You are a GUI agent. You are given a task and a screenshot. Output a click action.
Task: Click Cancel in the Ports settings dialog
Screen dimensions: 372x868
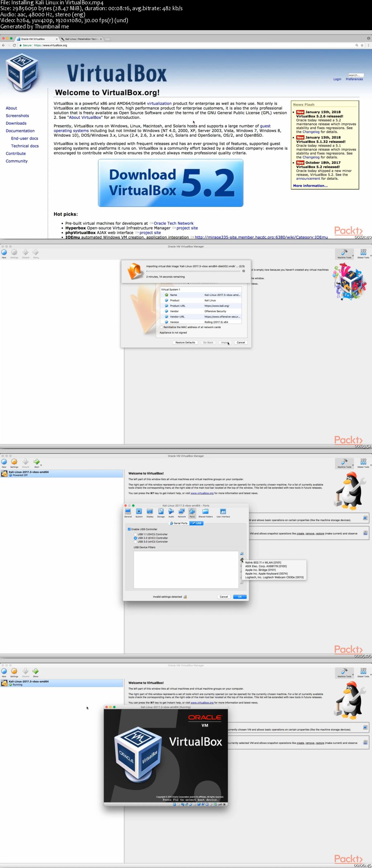tap(224, 597)
